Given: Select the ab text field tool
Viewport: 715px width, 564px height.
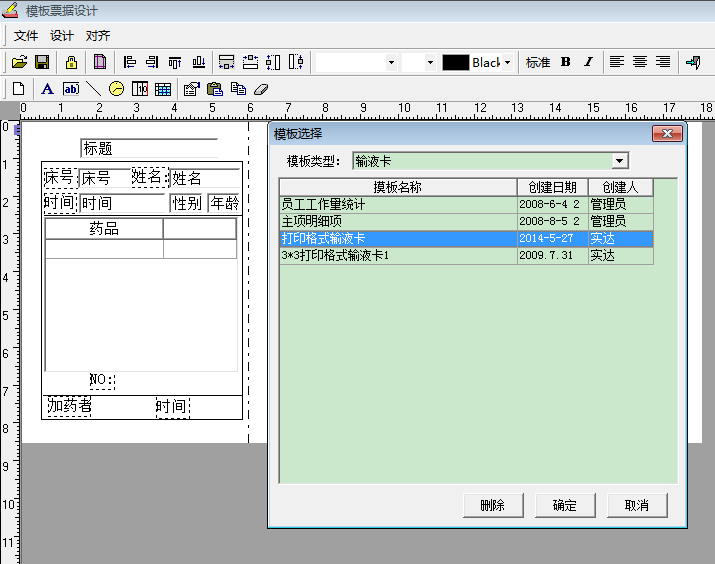Looking at the screenshot, I should tap(71, 89).
